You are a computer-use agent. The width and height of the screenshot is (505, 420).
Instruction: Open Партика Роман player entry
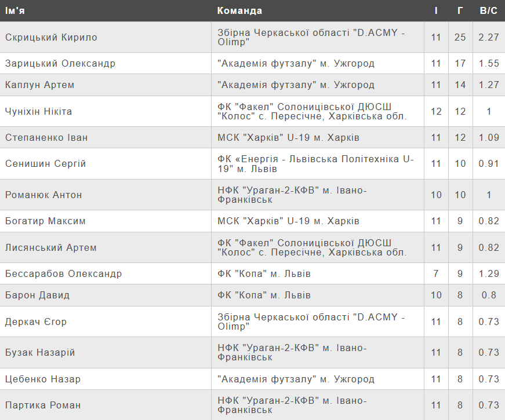[x=43, y=406]
